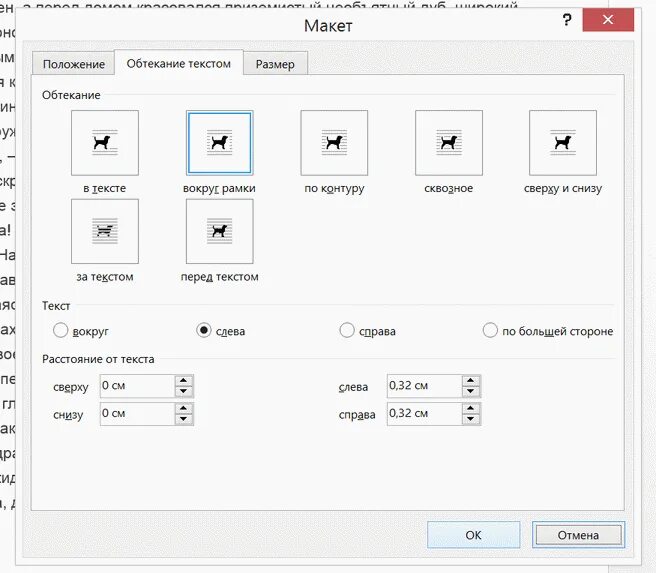Viewport: 656px width, 573px height.
Task: Increase the 'слева' distance from text
Action: click(x=471, y=381)
